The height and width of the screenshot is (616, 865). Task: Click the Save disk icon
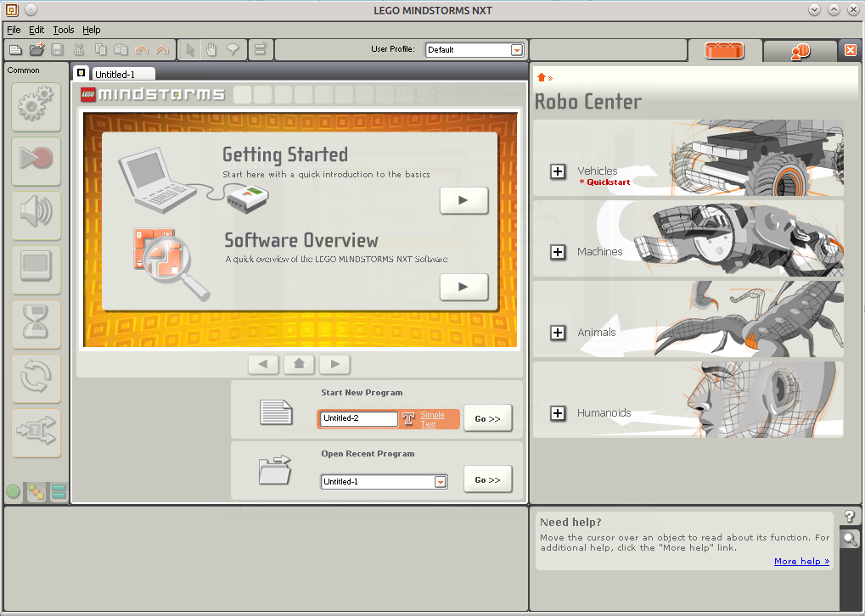coord(57,50)
